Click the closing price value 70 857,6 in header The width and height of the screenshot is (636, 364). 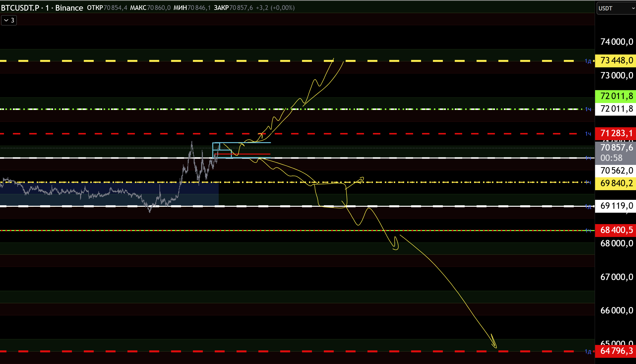(x=241, y=8)
